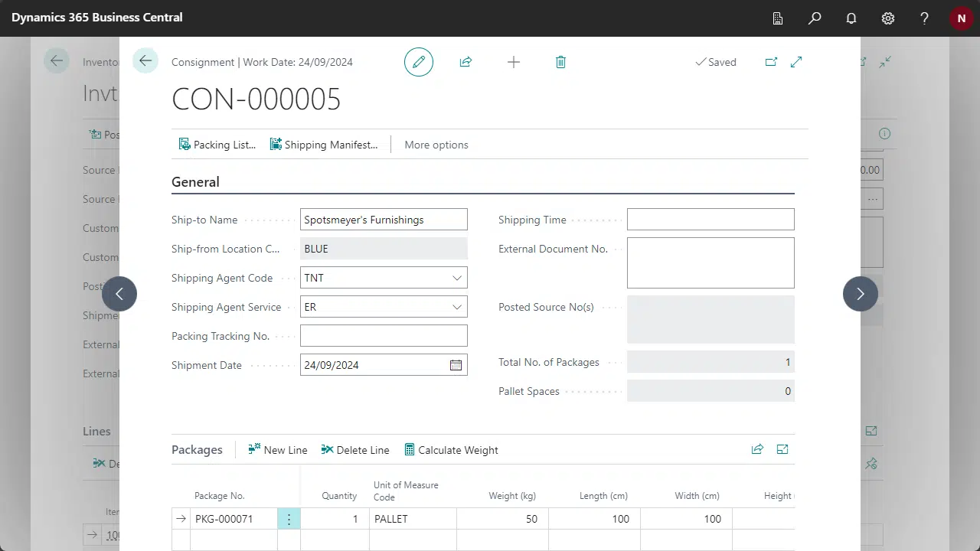The width and height of the screenshot is (980, 551).
Task: Open the search magnifier in top bar
Action: tap(815, 18)
